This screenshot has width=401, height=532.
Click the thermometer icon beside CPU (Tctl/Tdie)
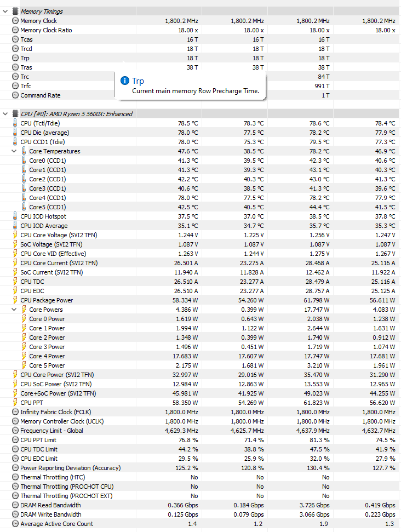(15, 123)
